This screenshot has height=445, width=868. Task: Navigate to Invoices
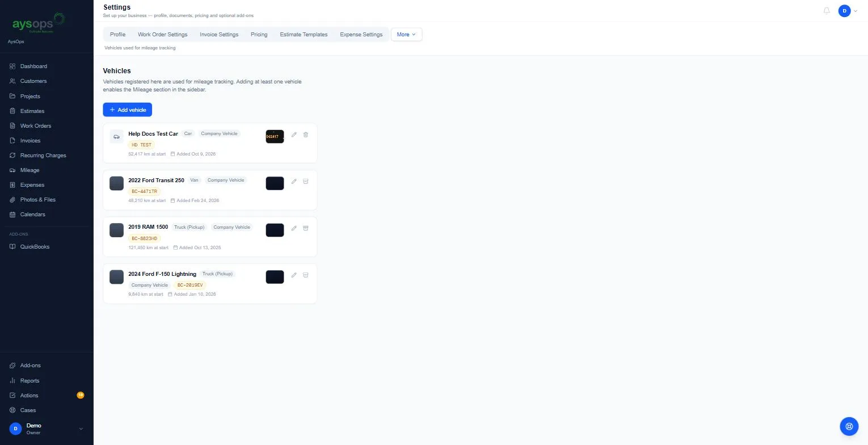[47, 141]
